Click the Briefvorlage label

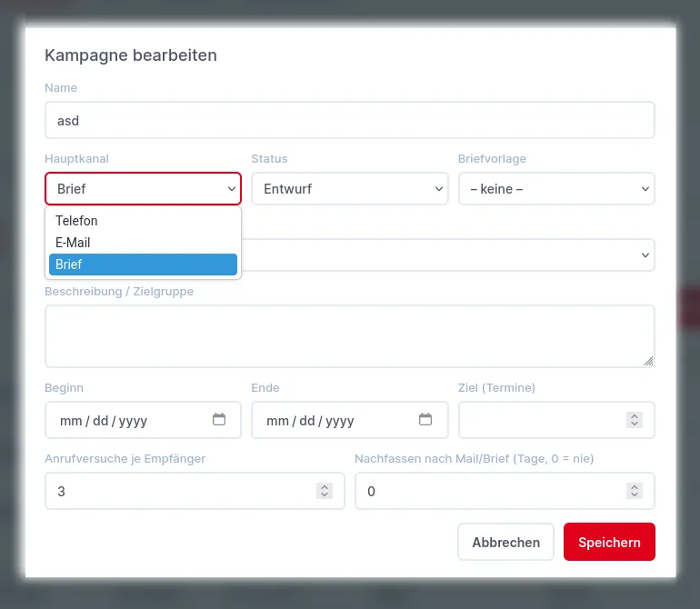[x=492, y=158]
